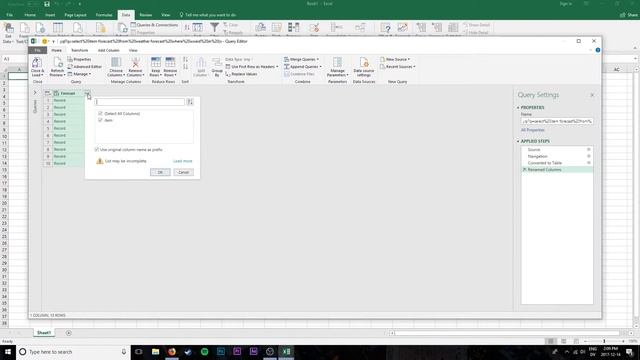Open Excel Page Layout ribbon tab
This screenshot has height=360, width=640.
click(x=76, y=15)
